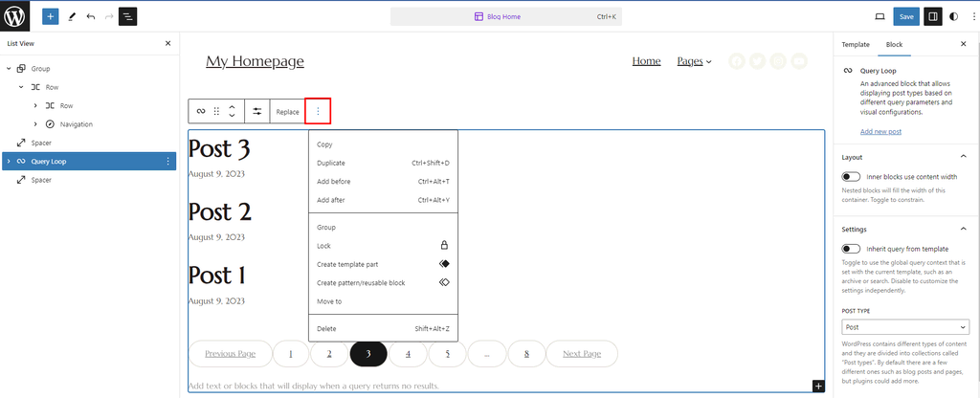Select Duplicate from the context menu
The width and height of the screenshot is (980, 398).
[x=331, y=164]
